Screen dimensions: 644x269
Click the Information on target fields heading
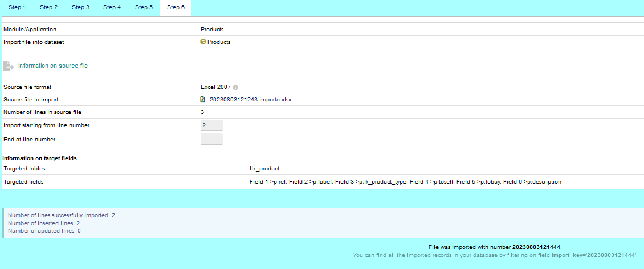pos(39,158)
